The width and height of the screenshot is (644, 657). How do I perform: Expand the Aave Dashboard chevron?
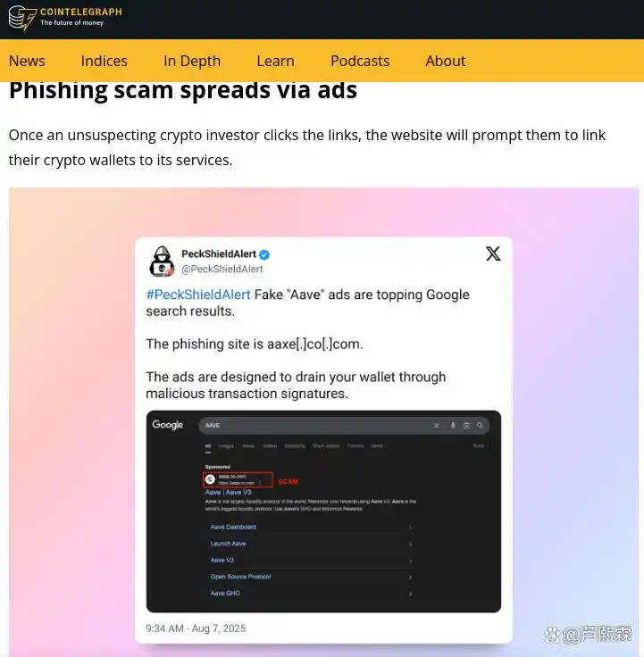click(411, 528)
